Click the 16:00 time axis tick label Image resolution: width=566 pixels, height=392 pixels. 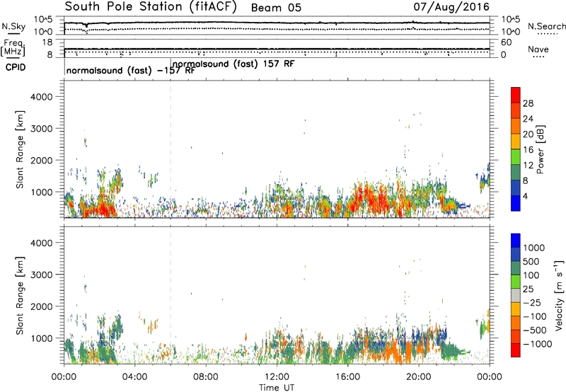347,377
